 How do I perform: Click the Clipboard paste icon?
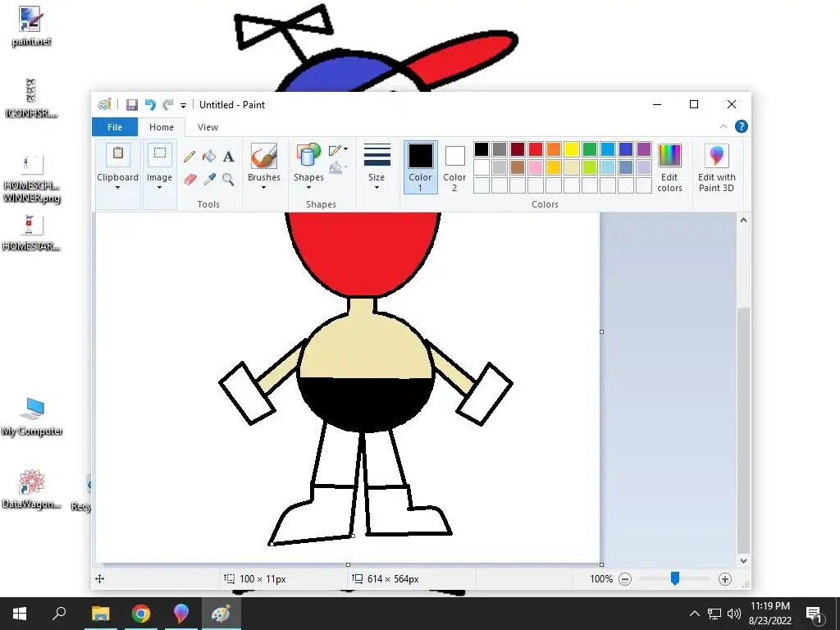point(118,155)
